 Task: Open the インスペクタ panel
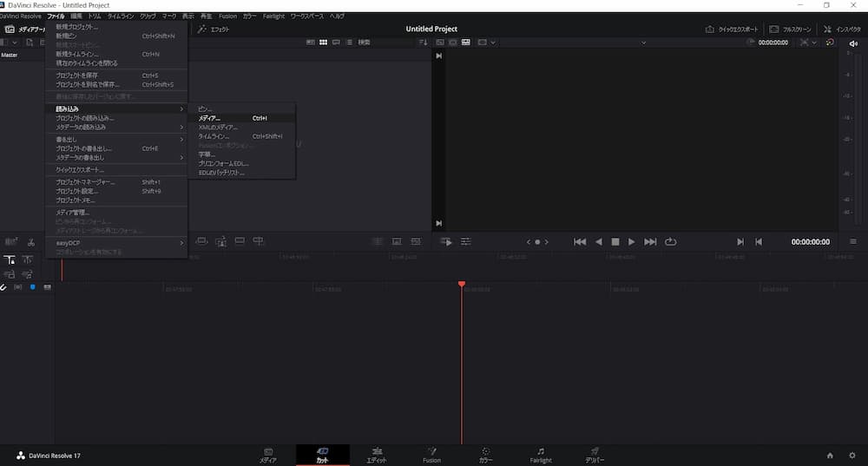(842, 29)
